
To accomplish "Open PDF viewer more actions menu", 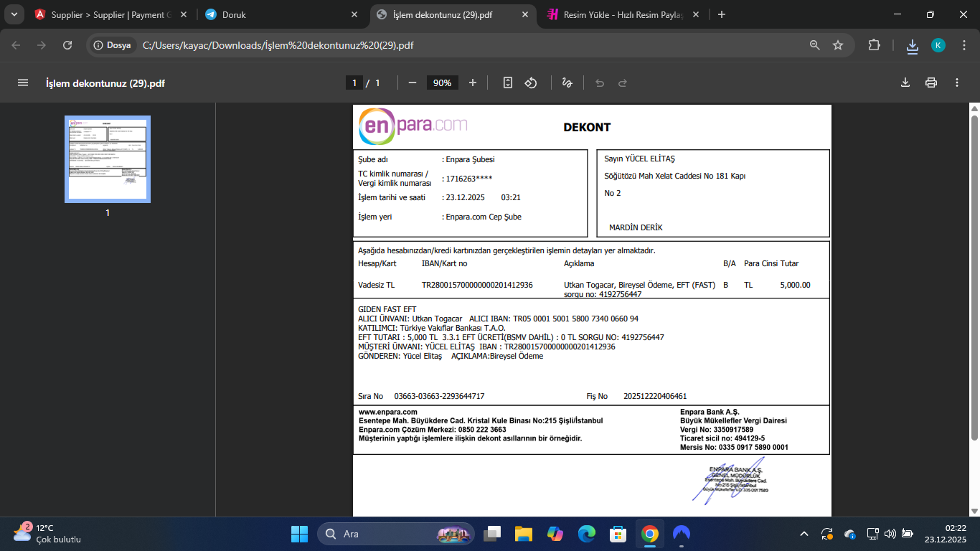I will (x=957, y=83).
